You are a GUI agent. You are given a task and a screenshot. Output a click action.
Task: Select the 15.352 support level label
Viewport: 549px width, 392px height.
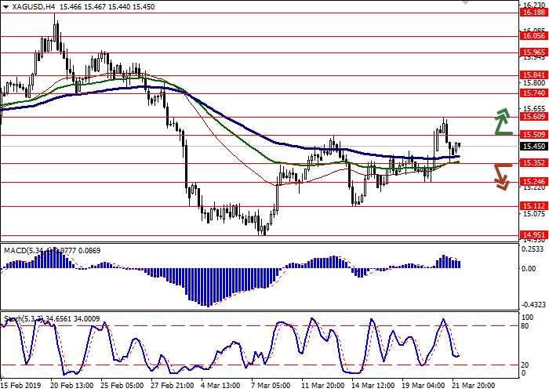(533, 163)
